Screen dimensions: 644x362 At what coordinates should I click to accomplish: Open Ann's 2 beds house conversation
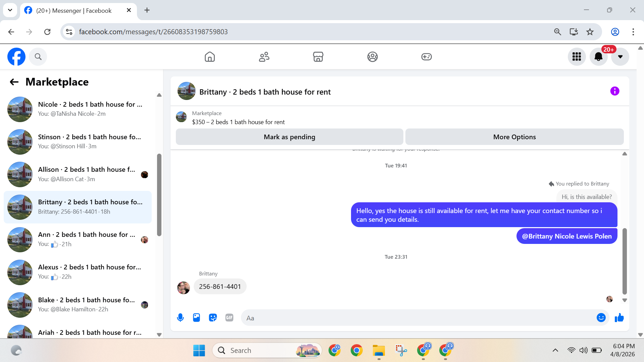point(78,240)
